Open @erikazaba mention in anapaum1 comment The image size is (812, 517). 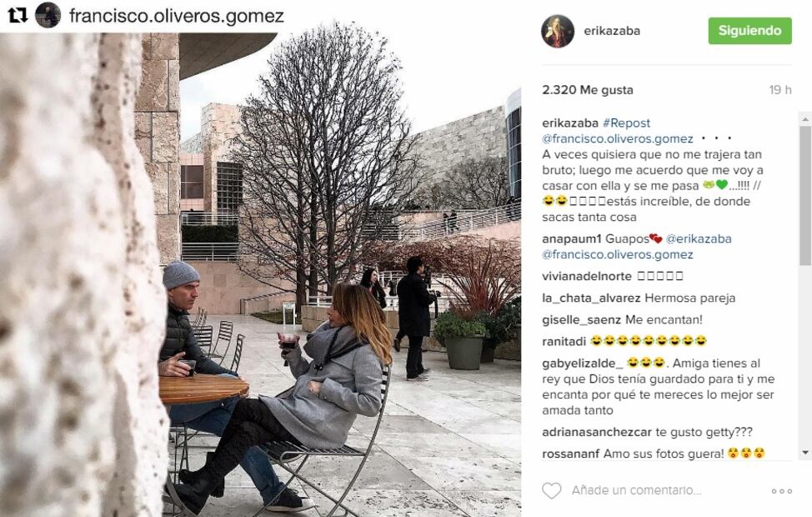click(x=698, y=238)
